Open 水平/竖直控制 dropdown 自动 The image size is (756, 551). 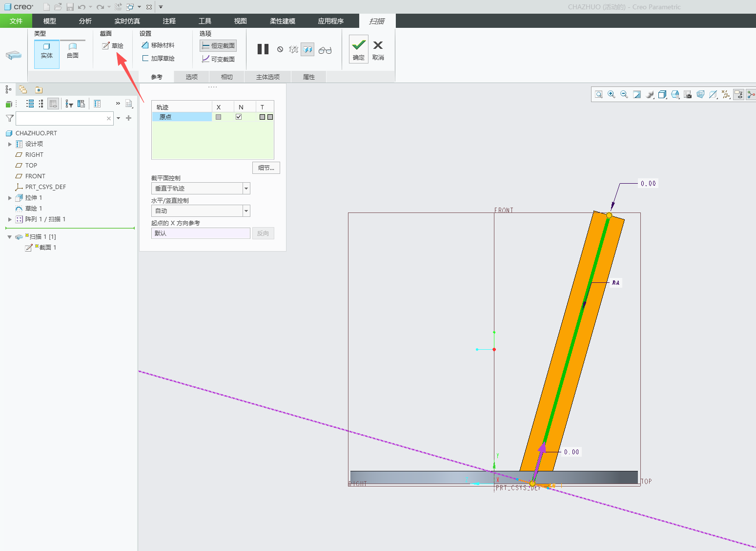tap(201, 211)
